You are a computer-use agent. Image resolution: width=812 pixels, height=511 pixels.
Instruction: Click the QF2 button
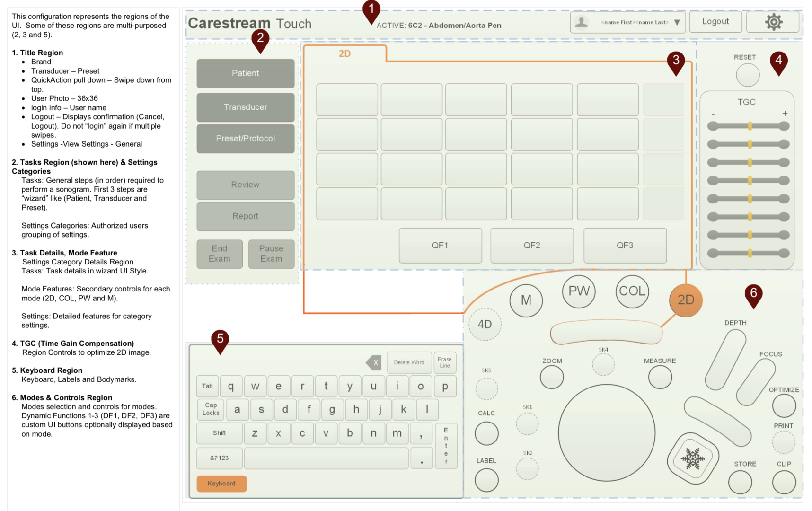pyautogui.click(x=532, y=245)
